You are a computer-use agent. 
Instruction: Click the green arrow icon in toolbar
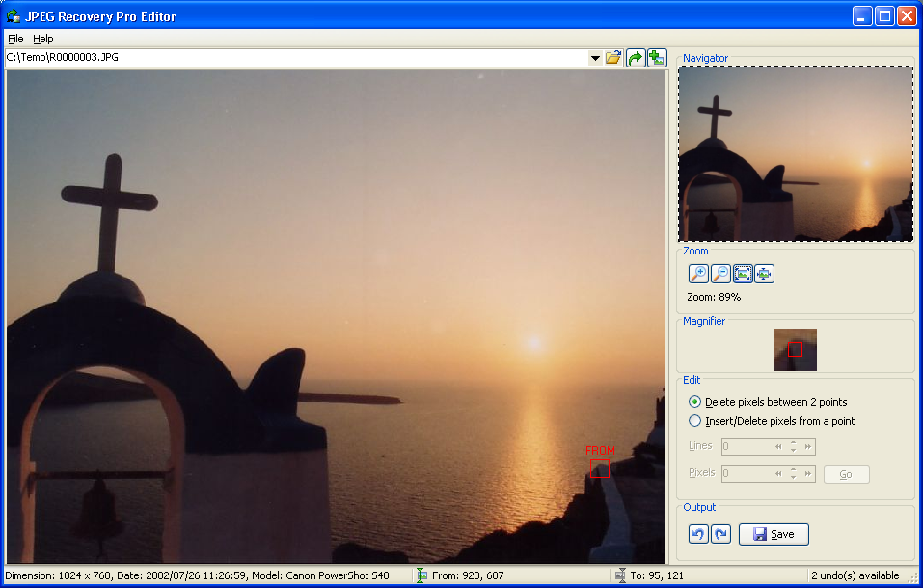(x=636, y=58)
